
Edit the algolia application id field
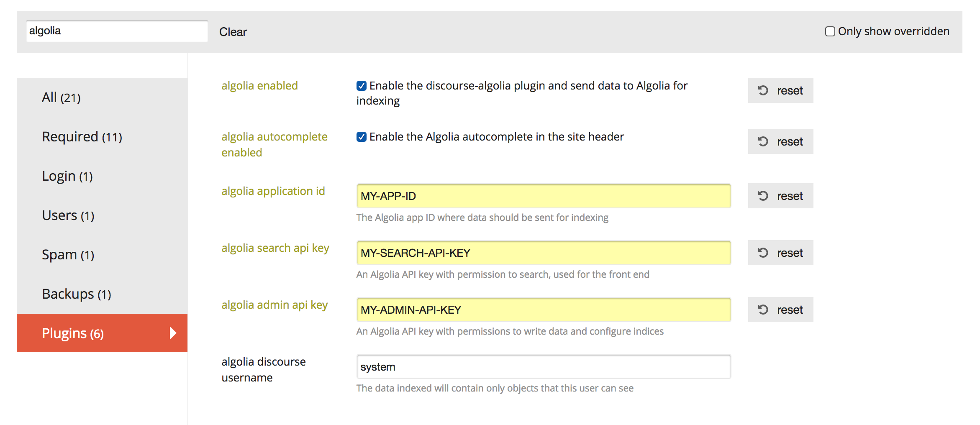(x=544, y=196)
